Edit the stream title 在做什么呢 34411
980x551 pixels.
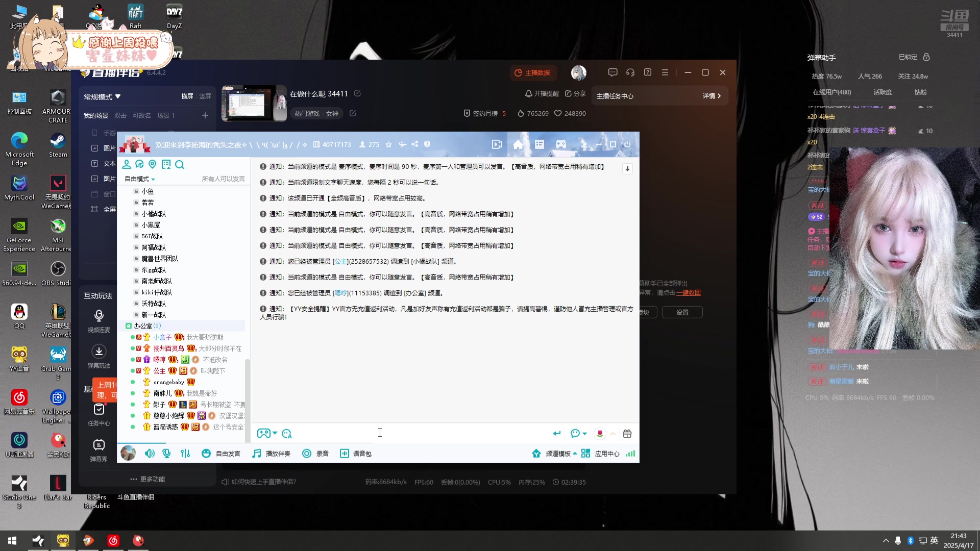(357, 93)
